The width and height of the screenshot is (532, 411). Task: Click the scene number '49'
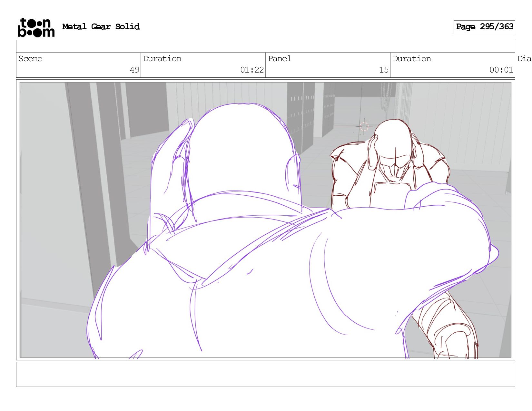coord(134,70)
